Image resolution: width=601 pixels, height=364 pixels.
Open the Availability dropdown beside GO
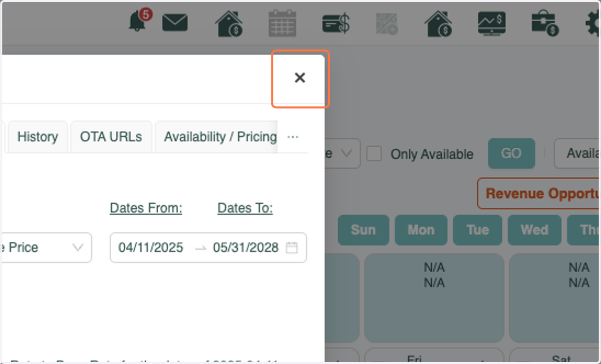[x=577, y=153]
